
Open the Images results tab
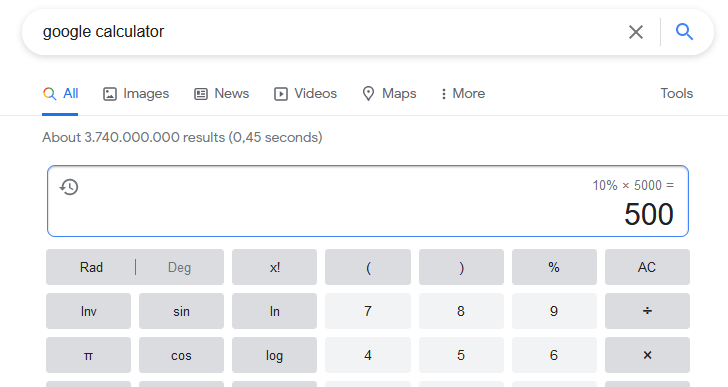136,94
